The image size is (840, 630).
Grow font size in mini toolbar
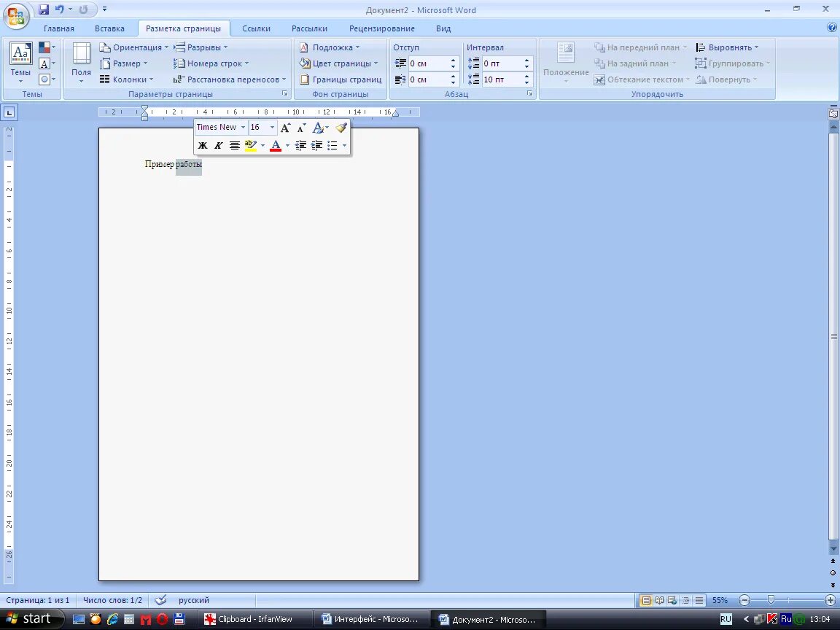point(286,128)
